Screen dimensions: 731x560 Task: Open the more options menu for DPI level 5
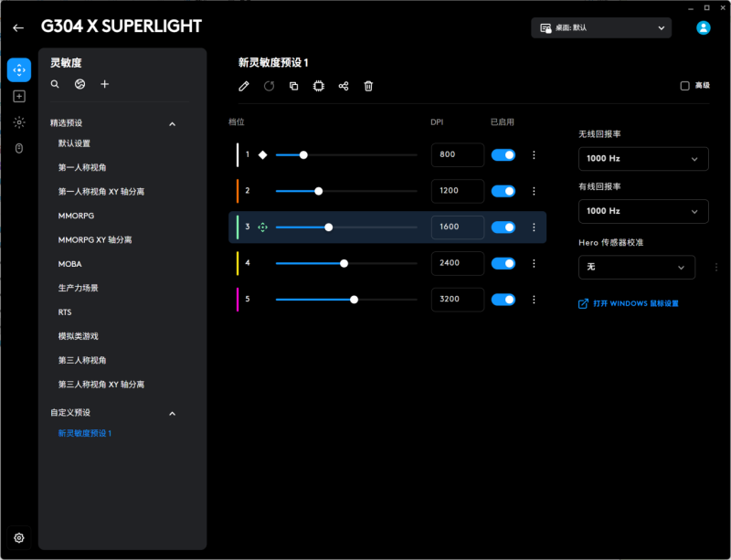pyautogui.click(x=534, y=300)
